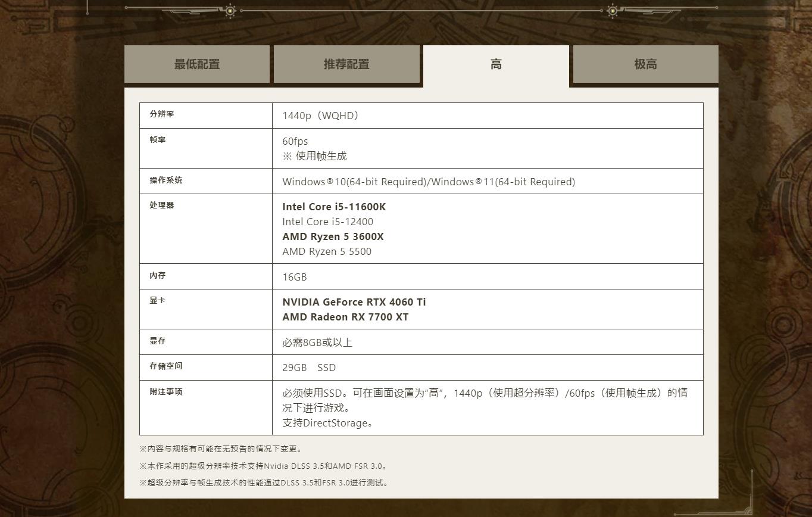Image resolution: width=812 pixels, height=517 pixels.
Task: Click the 29GB SSD storage value
Action: (x=309, y=367)
